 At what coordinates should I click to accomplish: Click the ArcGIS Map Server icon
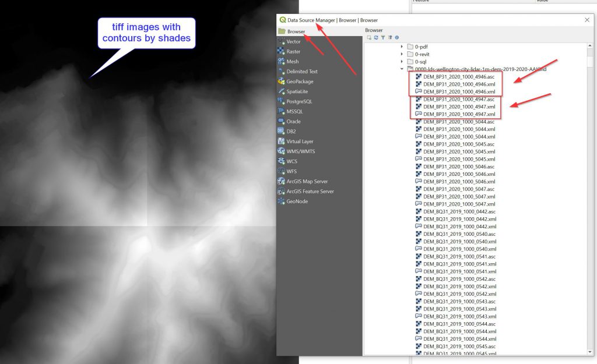coord(282,181)
